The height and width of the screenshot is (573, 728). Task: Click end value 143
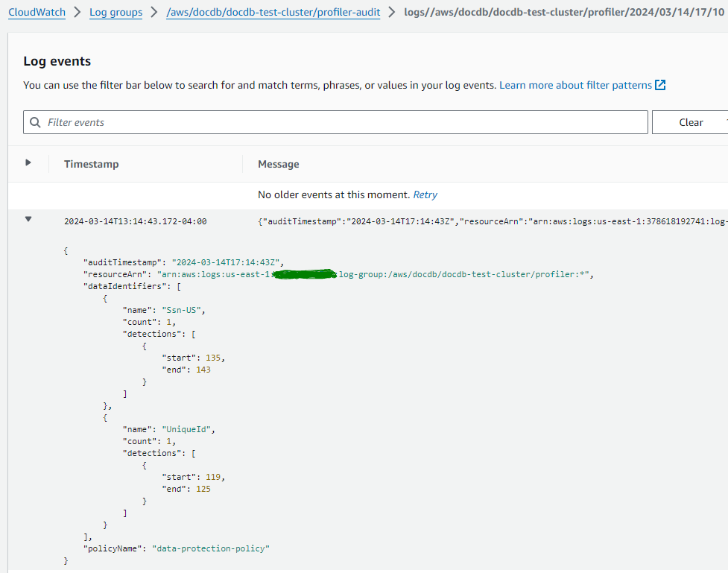coord(203,370)
